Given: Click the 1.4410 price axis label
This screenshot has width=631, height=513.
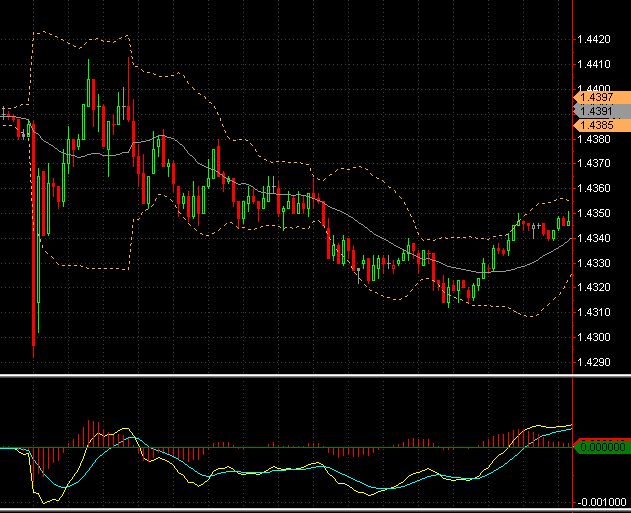Looking at the screenshot, I should pyautogui.click(x=594, y=64).
